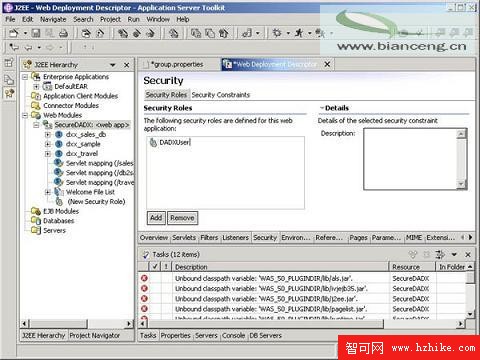The height and width of the screenshot is (360, 480).
Task: Click the dxx_sales_db servlet icon
Action: tap(59, 135)
